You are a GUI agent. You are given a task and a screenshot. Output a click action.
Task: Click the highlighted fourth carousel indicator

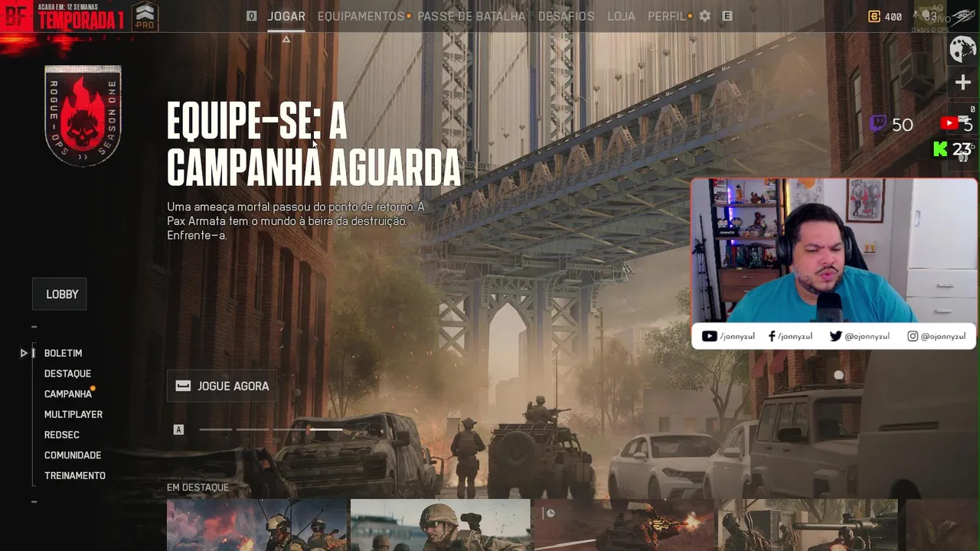326,429
